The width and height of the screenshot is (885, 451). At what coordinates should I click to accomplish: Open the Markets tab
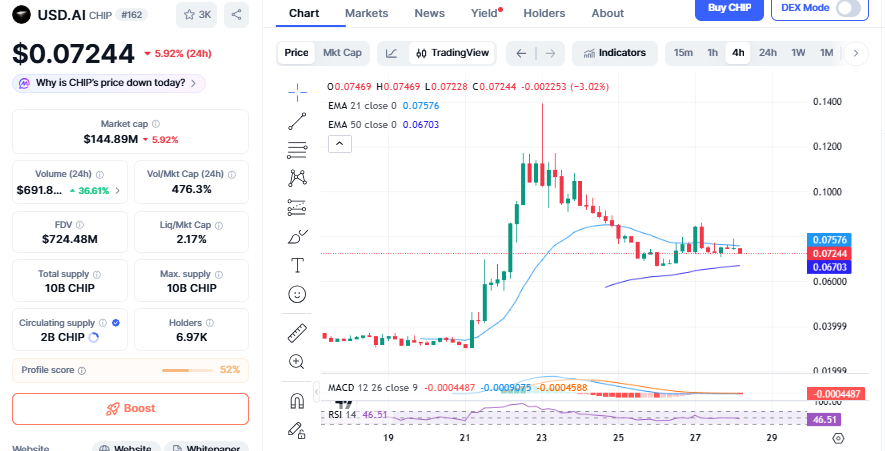(366, 14)
